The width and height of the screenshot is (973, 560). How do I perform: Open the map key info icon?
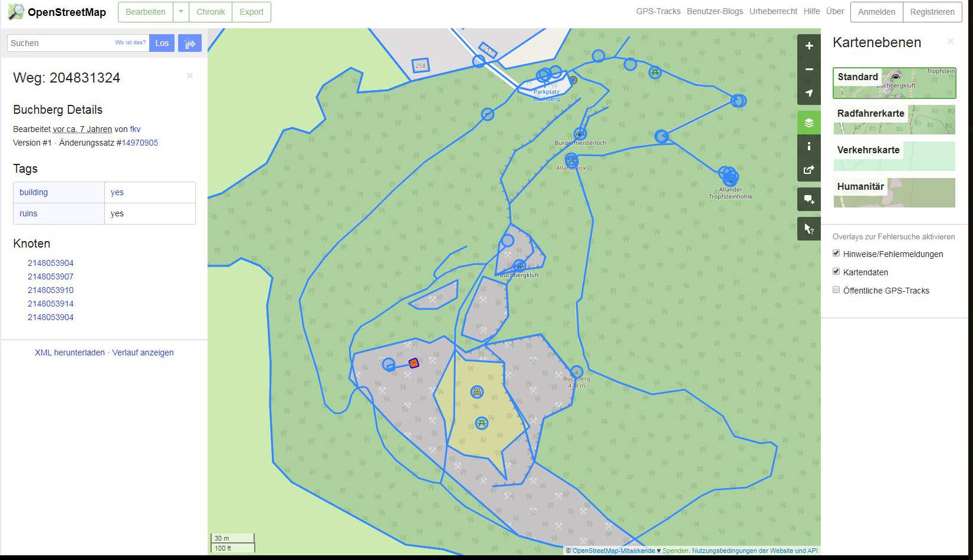pos(809,146)
